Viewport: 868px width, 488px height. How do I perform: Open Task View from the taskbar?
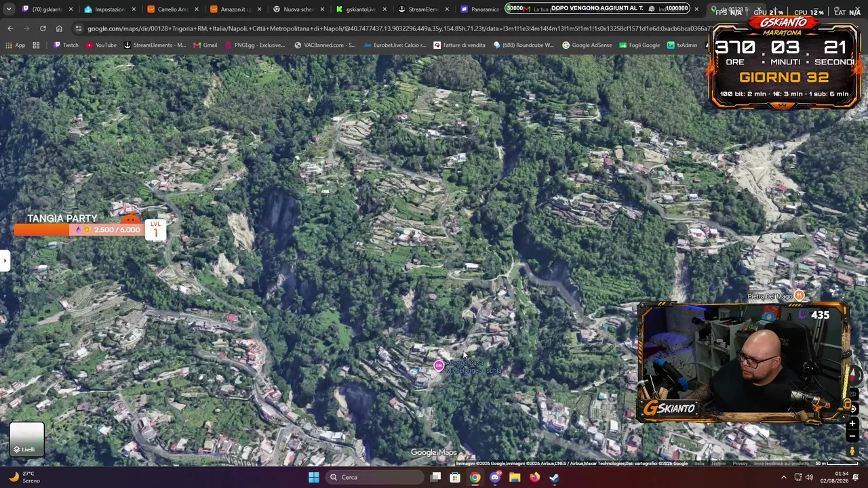[436, 477]
